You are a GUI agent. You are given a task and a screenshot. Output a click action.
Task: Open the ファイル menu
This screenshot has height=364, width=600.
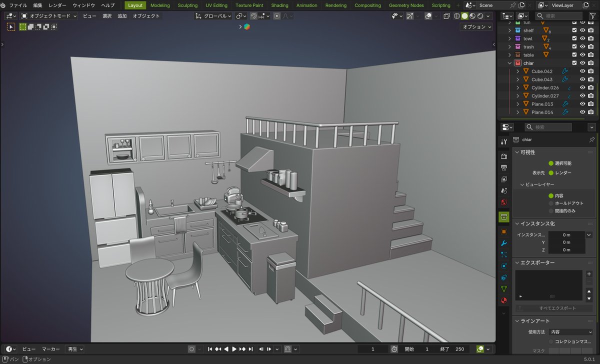click(x=18, y=5)
